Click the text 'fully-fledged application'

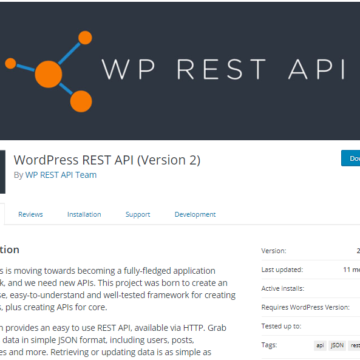[169, 271]
